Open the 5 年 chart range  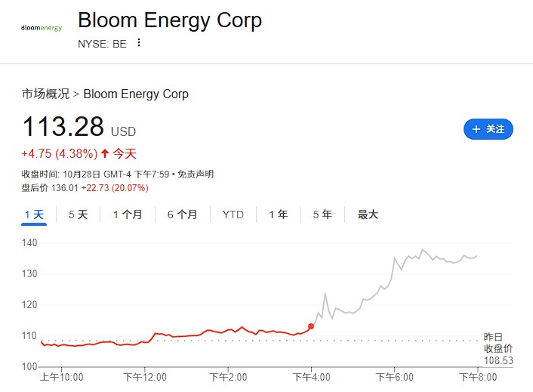point(322,215)
